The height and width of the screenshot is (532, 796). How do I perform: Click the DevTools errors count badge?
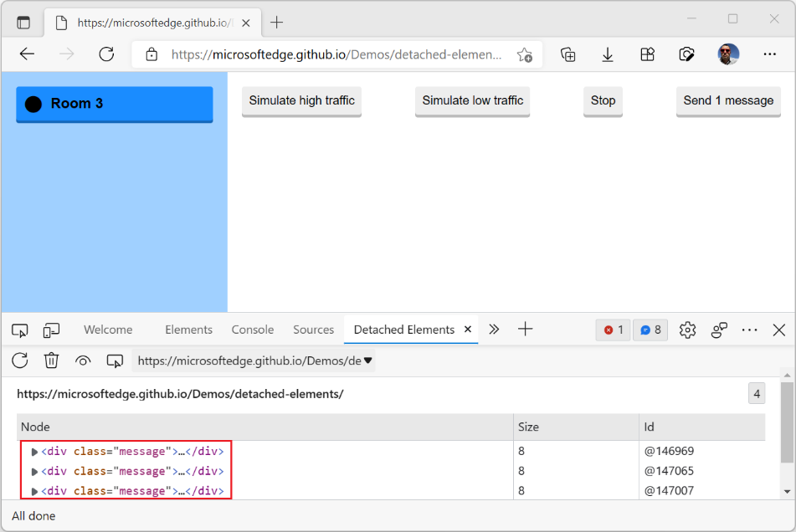coord(614,330)
